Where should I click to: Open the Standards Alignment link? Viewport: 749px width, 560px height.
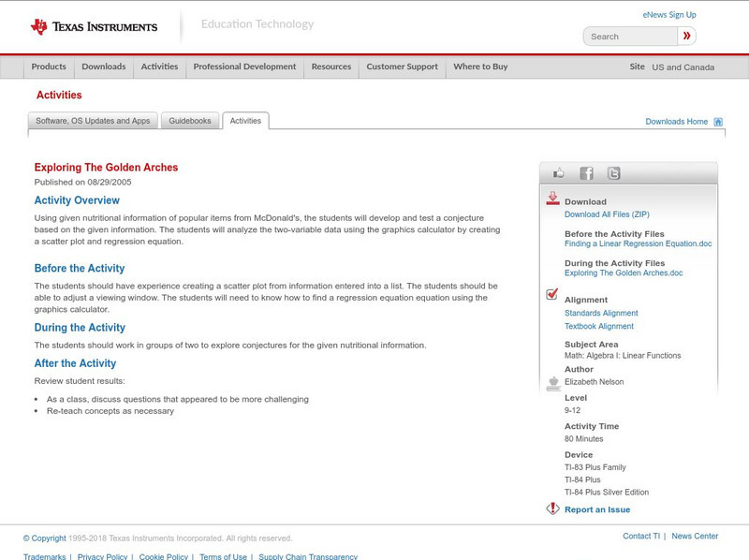pyautogui.click(x=601, y=313)
